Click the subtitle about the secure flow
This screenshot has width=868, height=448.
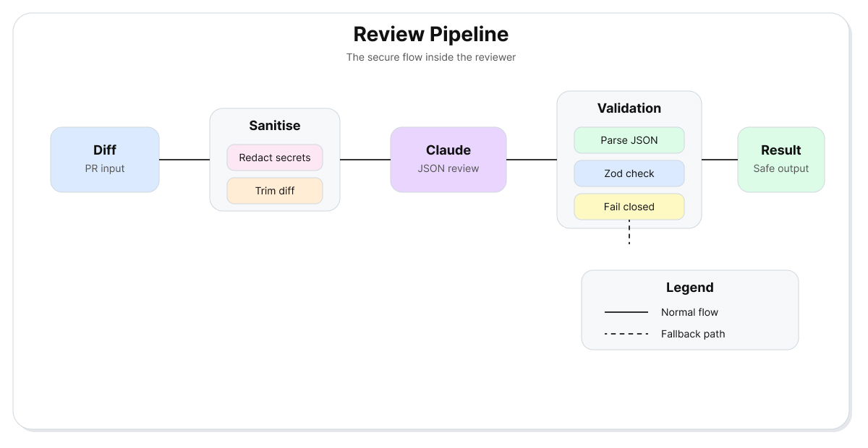click(431, 57)
